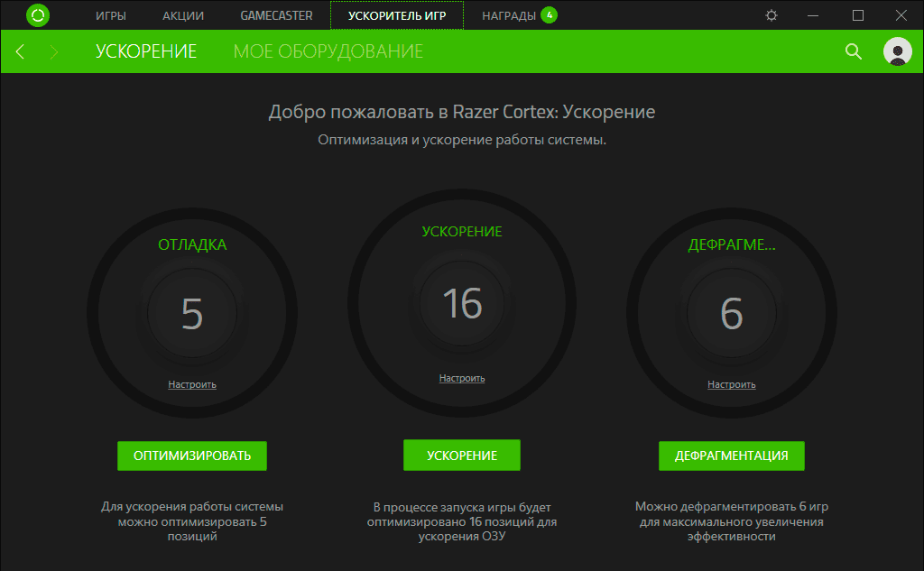Click the ОТЛАДКА heading text
The width and height of the screenshot is (924, 571).
(x=192, y=244)
